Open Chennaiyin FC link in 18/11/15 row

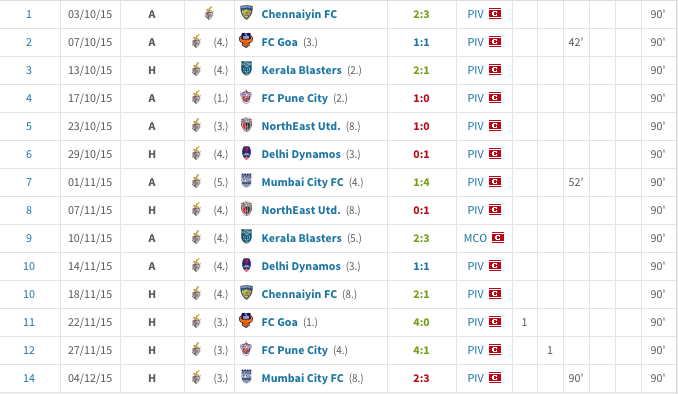pos(299,295)
